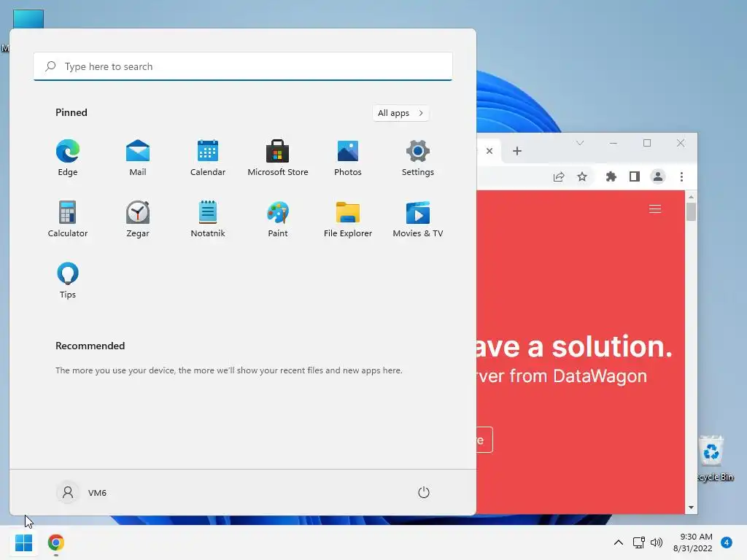Viewport: 747px width, 560px height.
Task: Launch the Photos app
Action: pos(348,158)
